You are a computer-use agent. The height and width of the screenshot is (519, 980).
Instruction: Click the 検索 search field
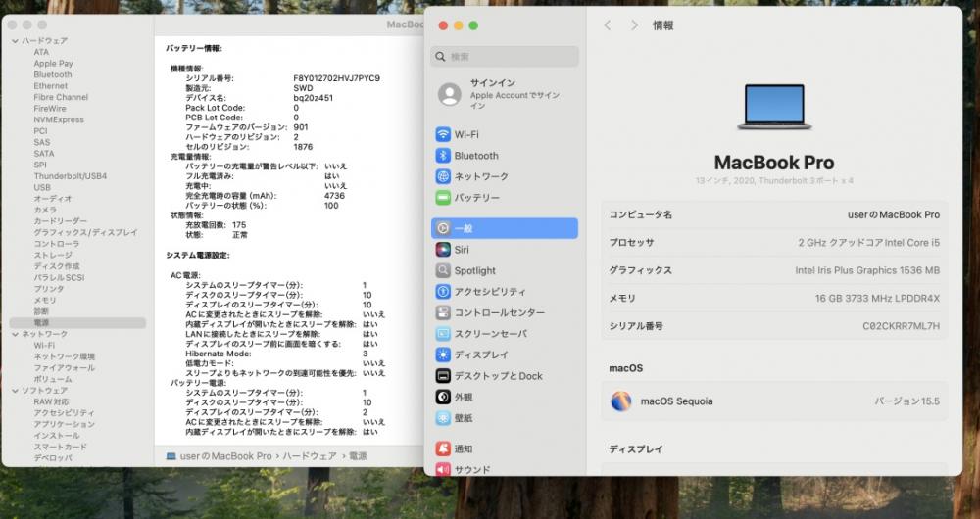pyautogui.click(x=505, y=56)
